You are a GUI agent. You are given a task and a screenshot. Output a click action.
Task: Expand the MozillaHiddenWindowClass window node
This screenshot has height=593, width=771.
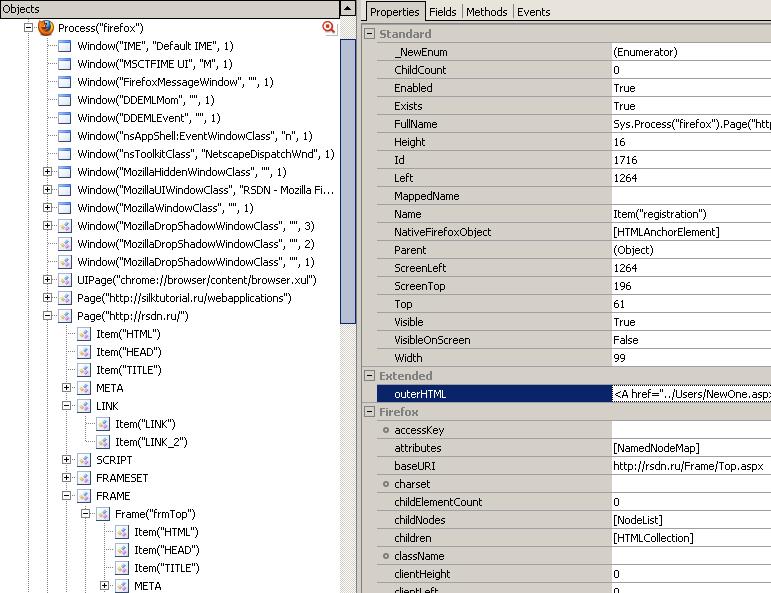point(47,172)
